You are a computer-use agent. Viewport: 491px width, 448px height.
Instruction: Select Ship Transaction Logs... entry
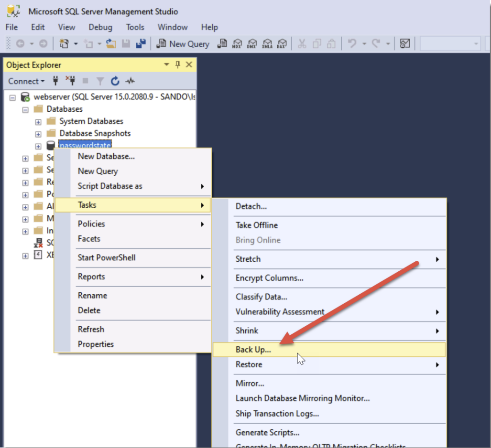click(x=329, y=414)
